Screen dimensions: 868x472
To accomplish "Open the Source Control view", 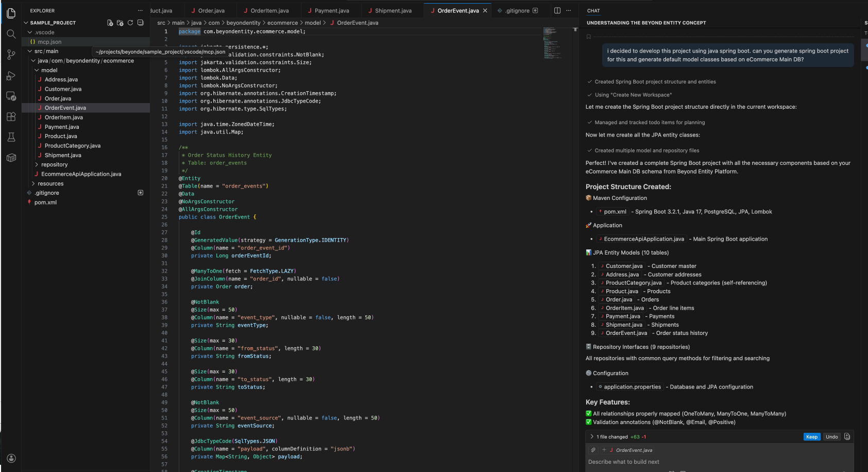I will [11, 55].
